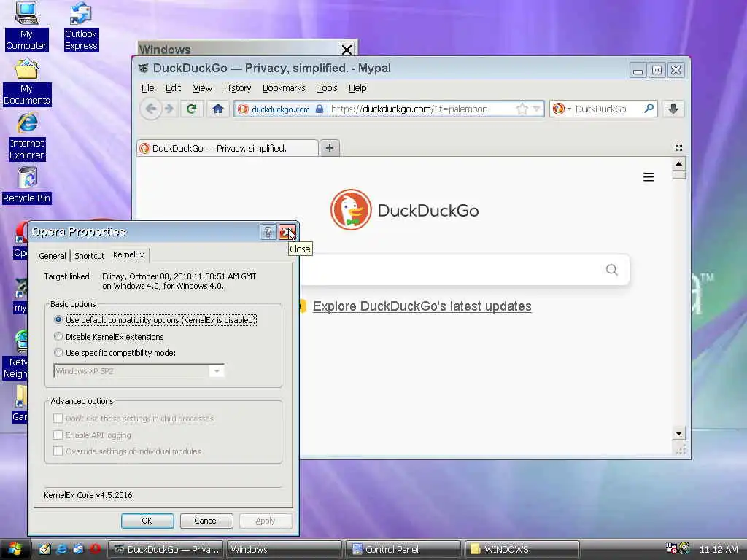Click OK in Opera Properties
Viewport: 747px width, 560px height.
pos(147,521)
